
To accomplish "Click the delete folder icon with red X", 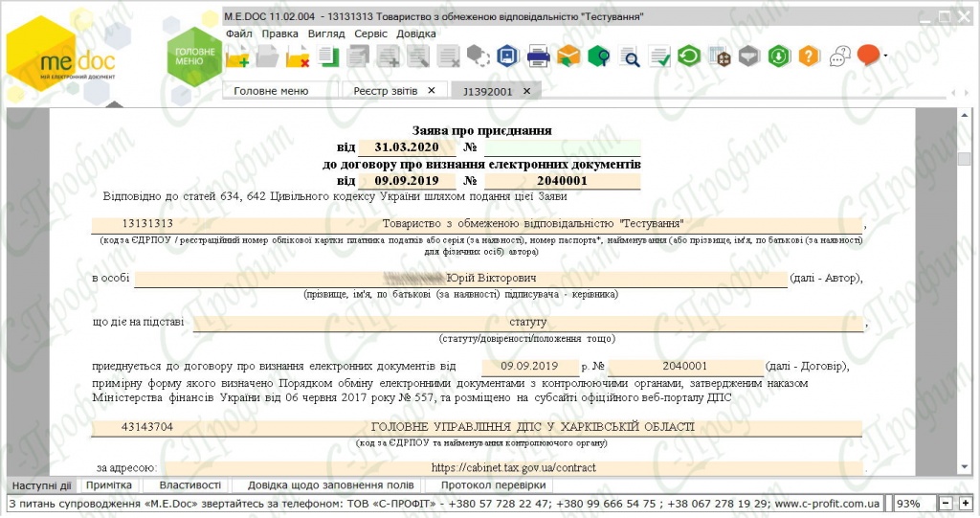I will 297,56.
